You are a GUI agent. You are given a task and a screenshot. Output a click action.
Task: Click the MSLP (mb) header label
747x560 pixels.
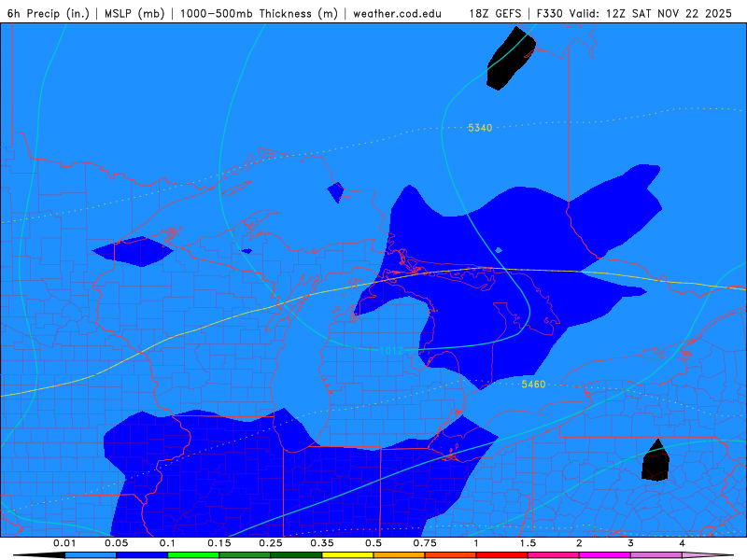tap(134, 13)
